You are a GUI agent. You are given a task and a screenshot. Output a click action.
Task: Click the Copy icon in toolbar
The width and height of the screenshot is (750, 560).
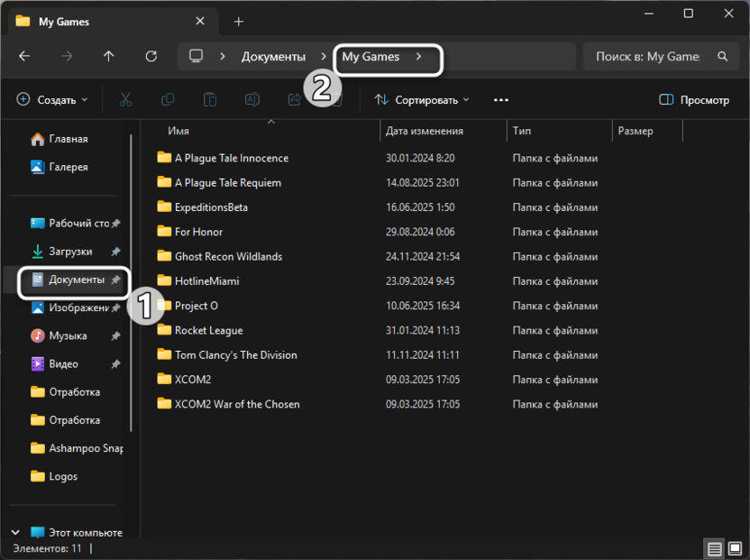point(168,100)
